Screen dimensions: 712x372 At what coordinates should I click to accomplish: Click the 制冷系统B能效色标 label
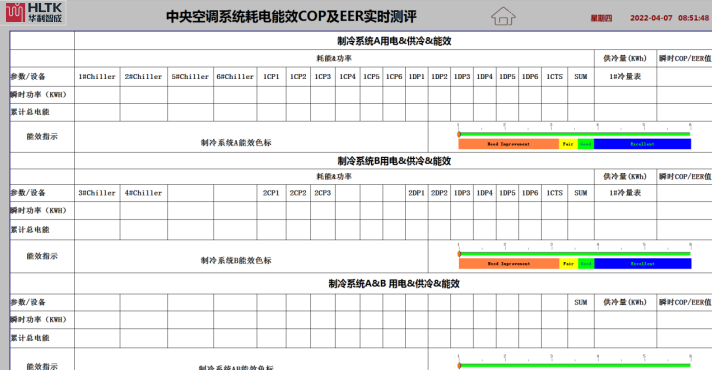(236, 261)
